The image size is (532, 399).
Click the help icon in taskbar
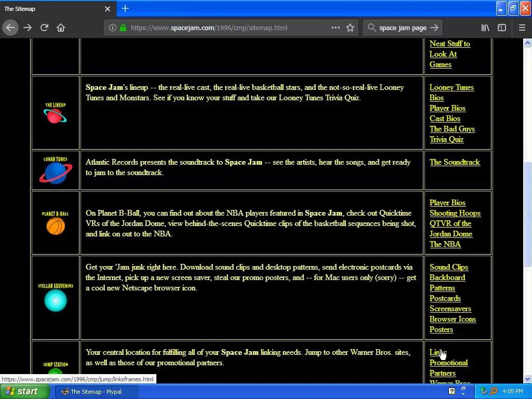[451, 392]
